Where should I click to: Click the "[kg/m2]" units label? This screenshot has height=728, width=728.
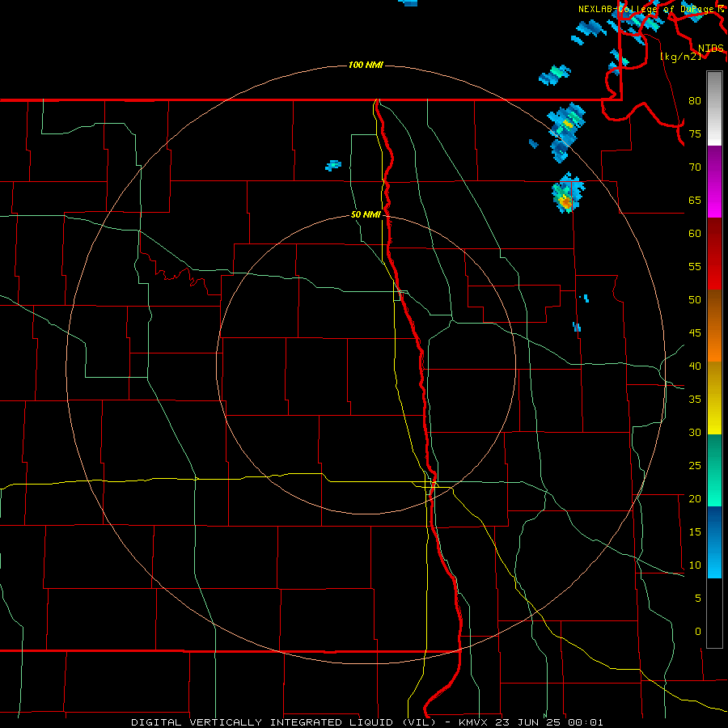click(x=680, y=57)
